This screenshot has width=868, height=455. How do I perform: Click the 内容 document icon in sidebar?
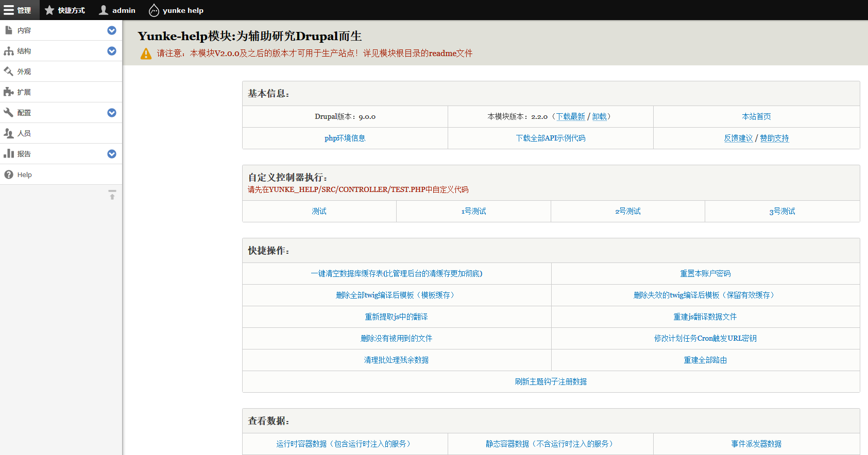click(9, 30)
